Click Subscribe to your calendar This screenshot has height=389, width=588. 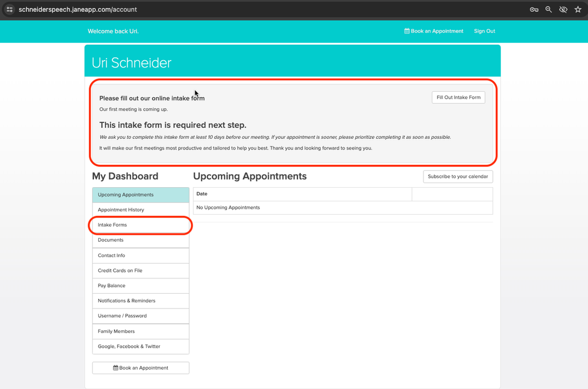(x=457, y=176)
